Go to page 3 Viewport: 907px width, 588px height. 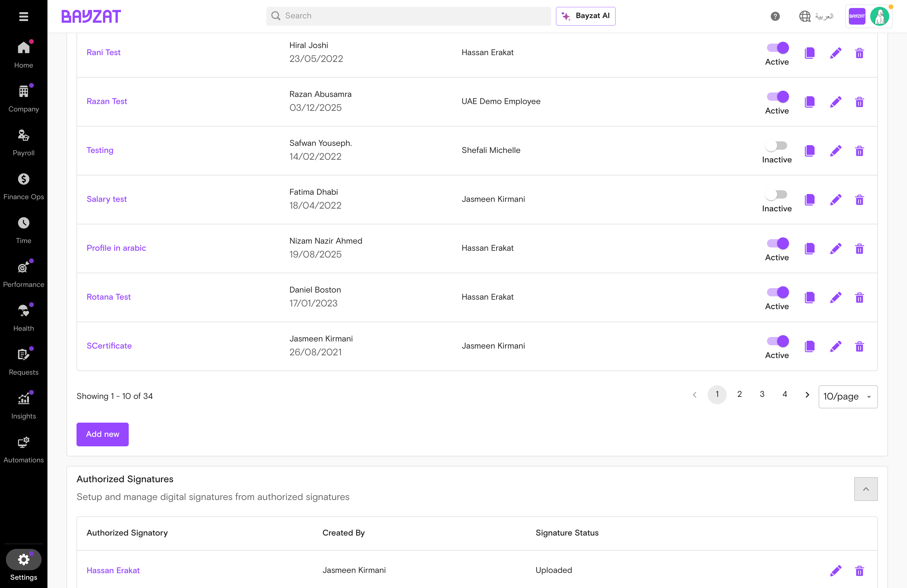point(762,394)
